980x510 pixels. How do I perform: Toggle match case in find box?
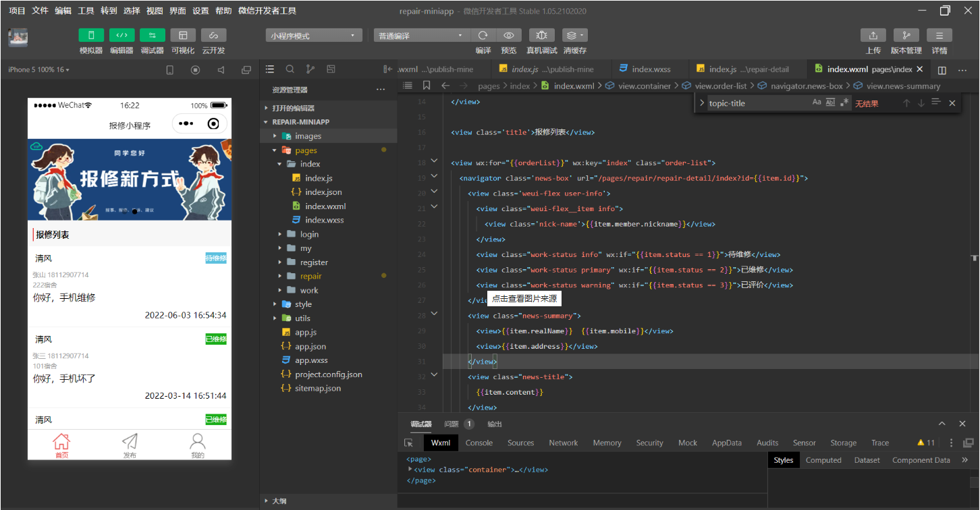click(x=817, y=103)
